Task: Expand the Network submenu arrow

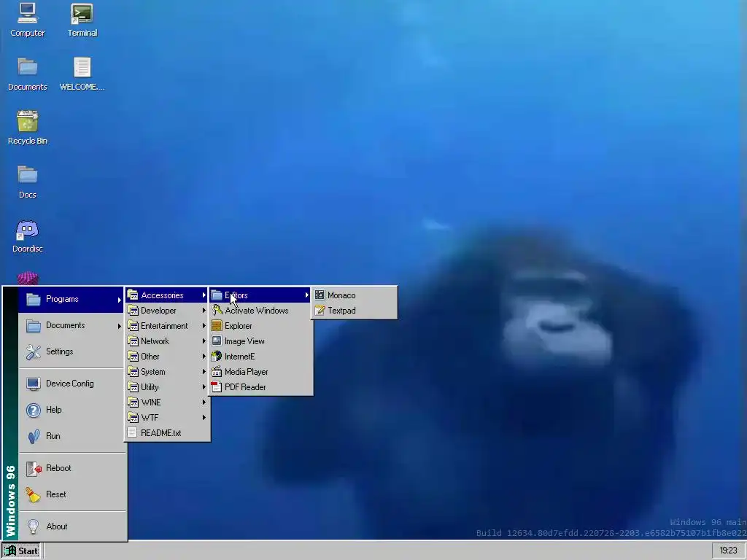Action: point(204,341)
